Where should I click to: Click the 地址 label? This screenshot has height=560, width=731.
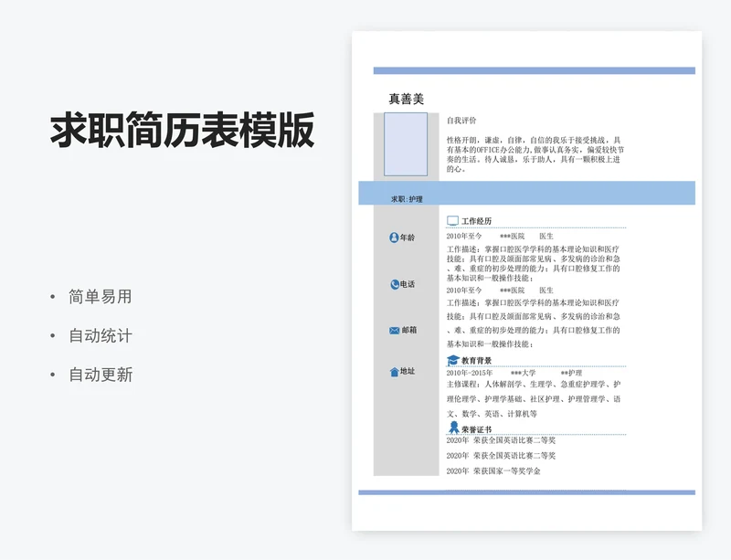click(x=408, y=371)
